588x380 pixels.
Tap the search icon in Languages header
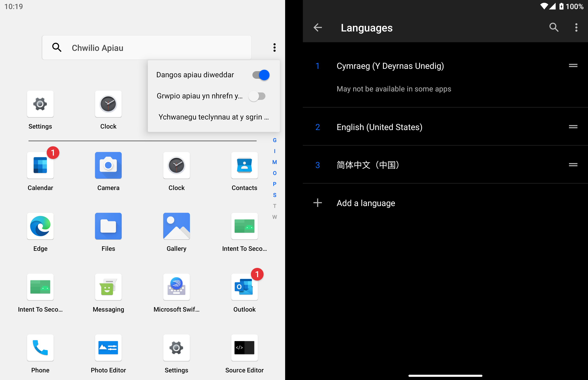(x=554, y=27)
